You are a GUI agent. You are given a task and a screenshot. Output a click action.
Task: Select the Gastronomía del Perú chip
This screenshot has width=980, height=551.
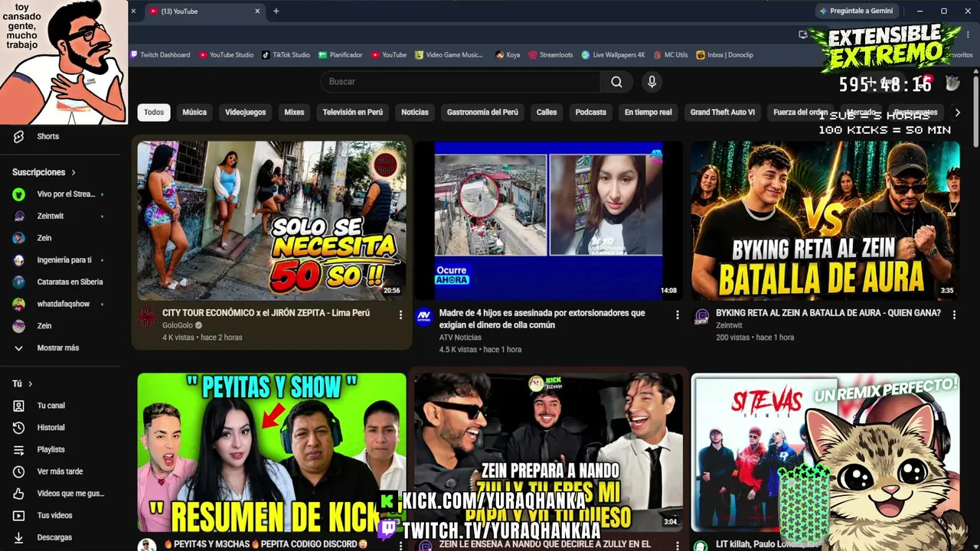pyautogui.click(x=482, y=112)
